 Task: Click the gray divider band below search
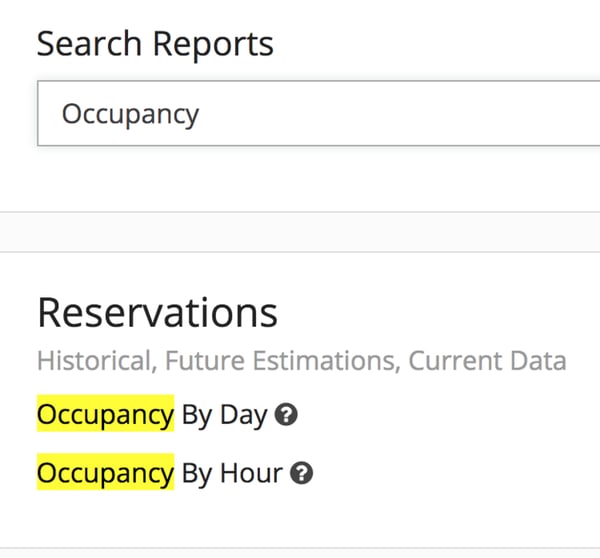(300, 232)
